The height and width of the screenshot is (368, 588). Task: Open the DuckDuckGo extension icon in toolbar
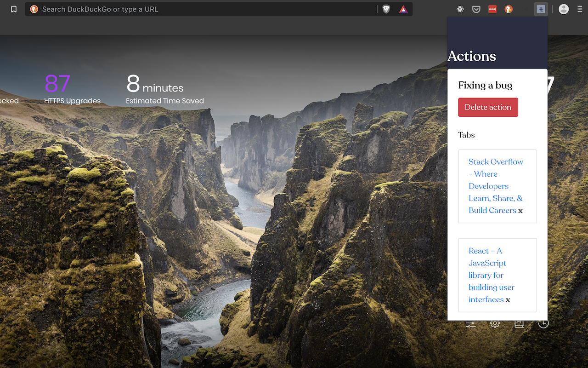pos(509,9)
